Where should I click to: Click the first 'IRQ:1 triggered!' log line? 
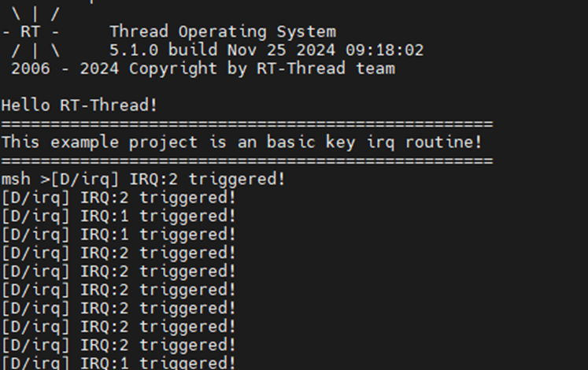pos(119,216)
